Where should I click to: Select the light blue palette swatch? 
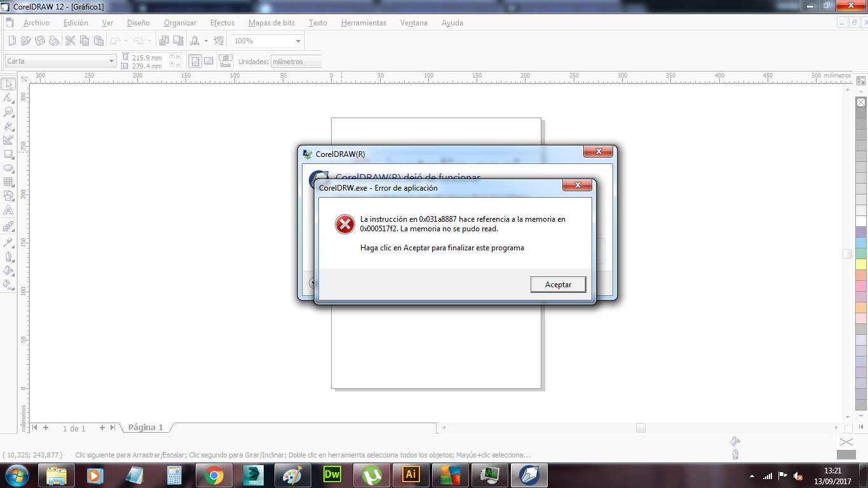(861, 243)
